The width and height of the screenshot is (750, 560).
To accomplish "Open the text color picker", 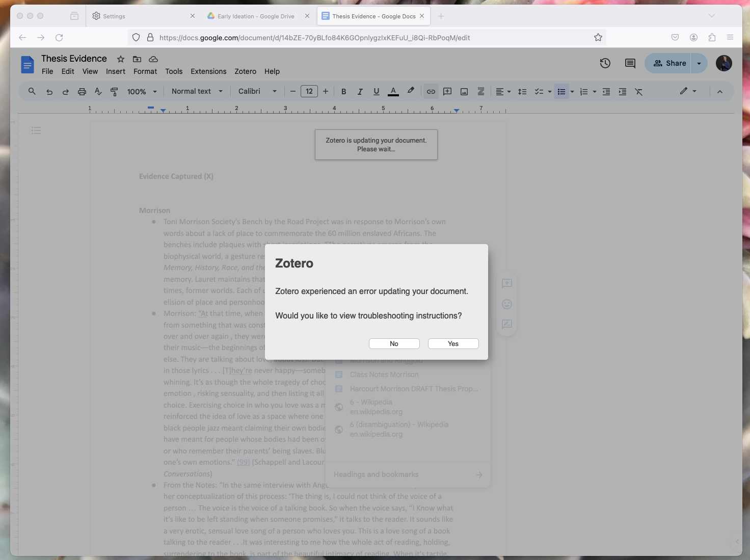I will (393, 92).
